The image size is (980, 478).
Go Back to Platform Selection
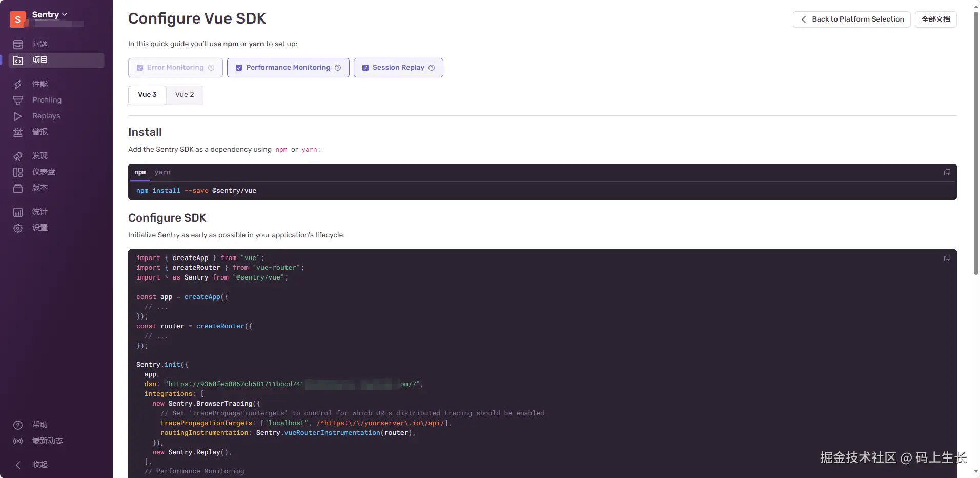point(852,19)
